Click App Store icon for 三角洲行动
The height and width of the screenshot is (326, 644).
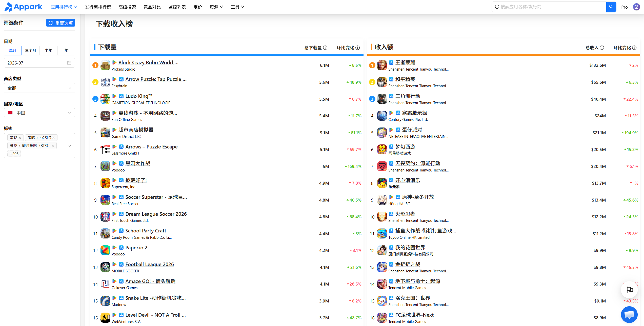391,96
